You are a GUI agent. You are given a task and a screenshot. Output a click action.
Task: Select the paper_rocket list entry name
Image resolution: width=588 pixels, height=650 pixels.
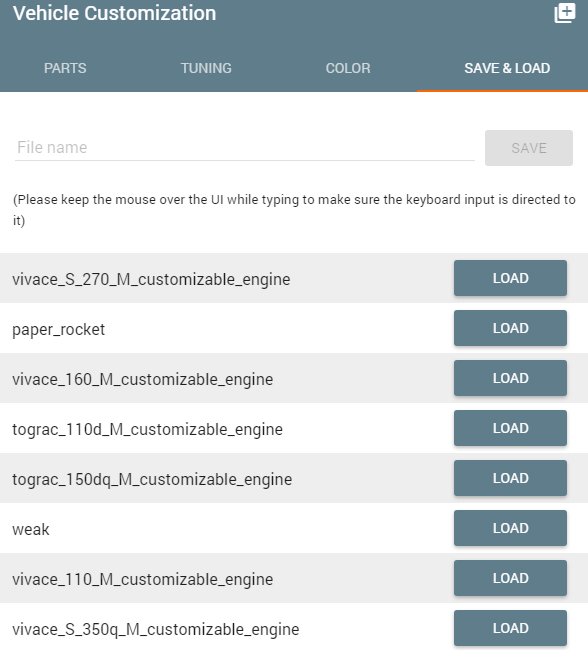click(58, 330)
